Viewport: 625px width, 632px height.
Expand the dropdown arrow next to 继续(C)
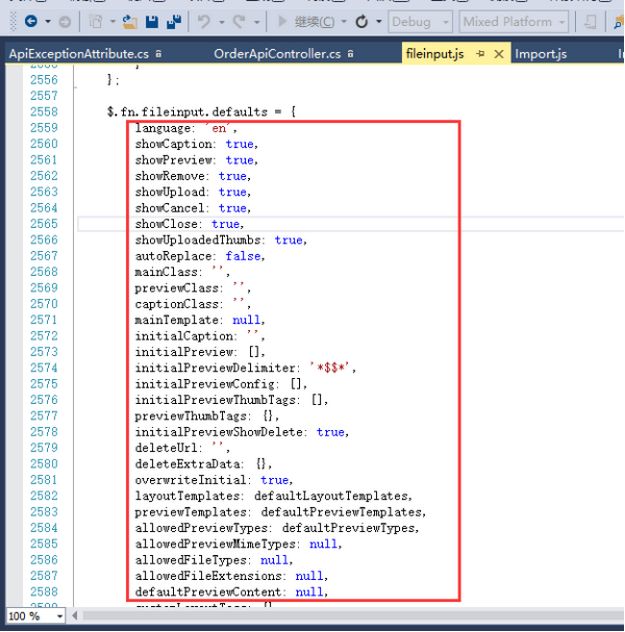coord(344,22)
